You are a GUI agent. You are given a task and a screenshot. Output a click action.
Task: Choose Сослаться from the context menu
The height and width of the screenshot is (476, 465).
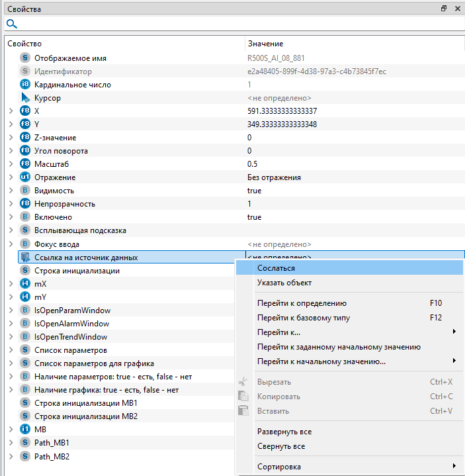click(x=276, y=268)
